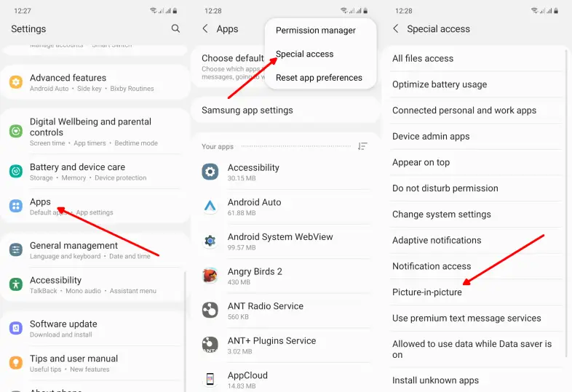Open Optimize battery usage
This screenshot has height=392, width=572.
(476, 84)
